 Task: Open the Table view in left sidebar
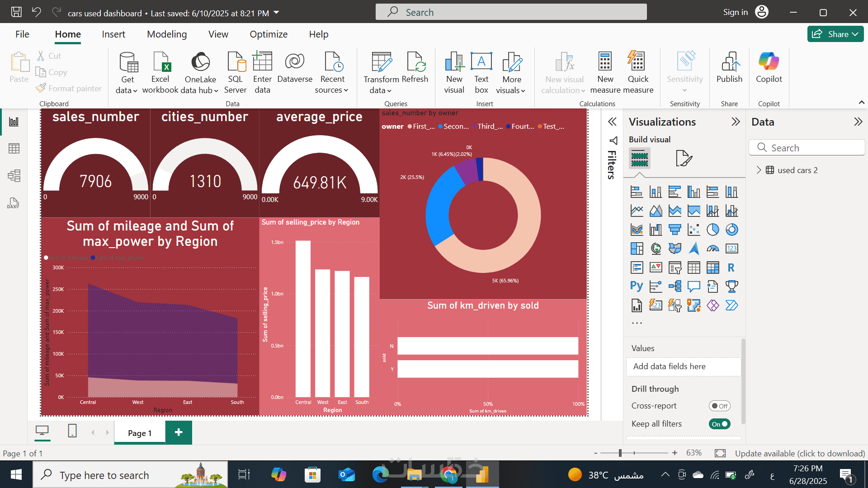[x=14, y=149]
